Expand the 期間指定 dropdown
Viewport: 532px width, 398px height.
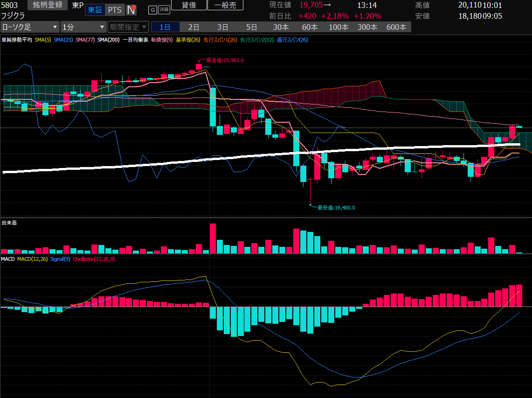click(128, 27)
